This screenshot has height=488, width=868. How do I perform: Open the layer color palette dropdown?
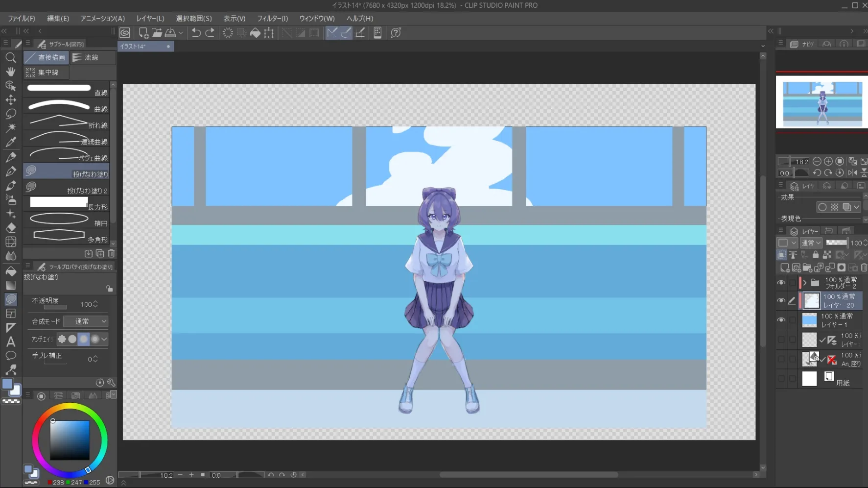pyautogui.click(x=787, y=243)
